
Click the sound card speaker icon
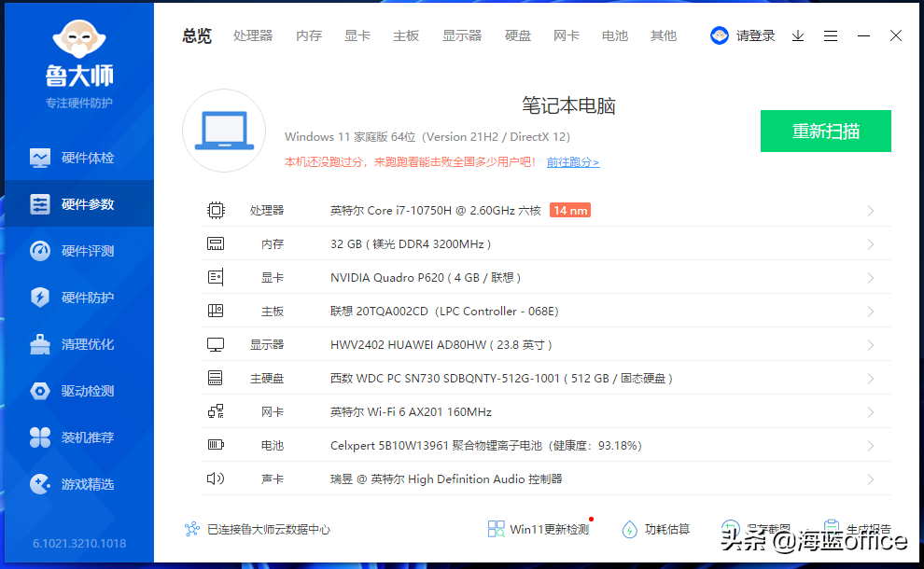point(216,479)
